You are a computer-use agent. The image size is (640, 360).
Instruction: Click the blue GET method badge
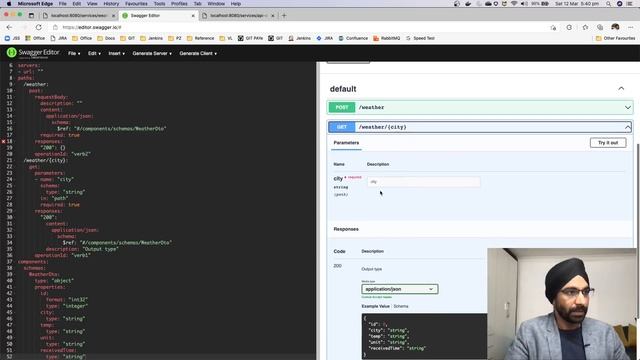[342, 127]
